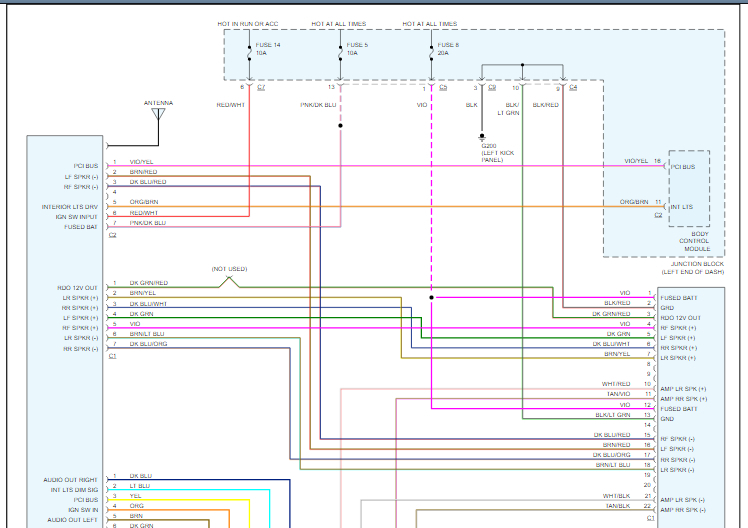Click the TAN/VIO wire label

pos(616,393)
